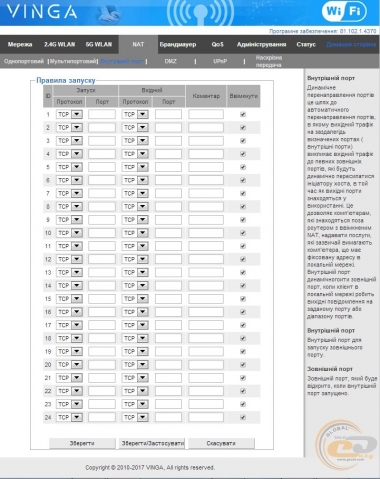Image resolution: width=380 pixels, height=479 pixels.
Task: Click the incoming port field in row 2
Action: (x=168, y=128)
